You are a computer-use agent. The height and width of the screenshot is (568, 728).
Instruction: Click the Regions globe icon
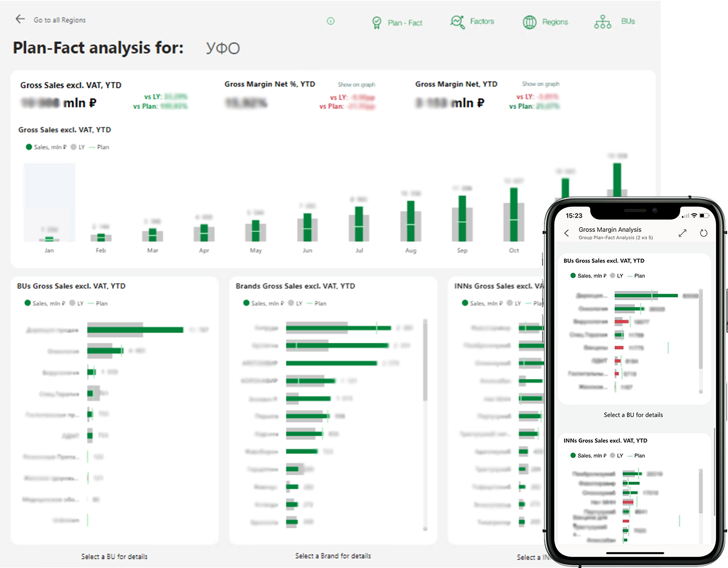click(529, 22)
